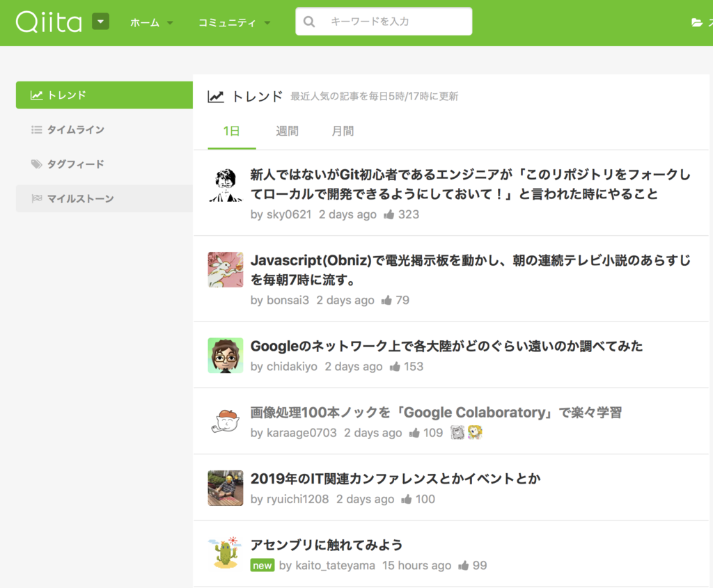Select the マイルストーン flag icon
Viewport: 713px width, 588px height.
click(x=36, y=198)
